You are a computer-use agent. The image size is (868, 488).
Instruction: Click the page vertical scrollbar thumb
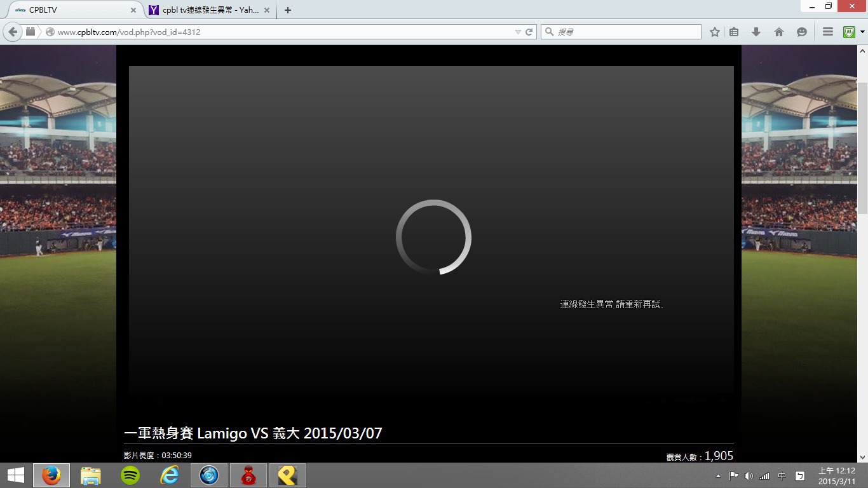(x=863, y=147)
